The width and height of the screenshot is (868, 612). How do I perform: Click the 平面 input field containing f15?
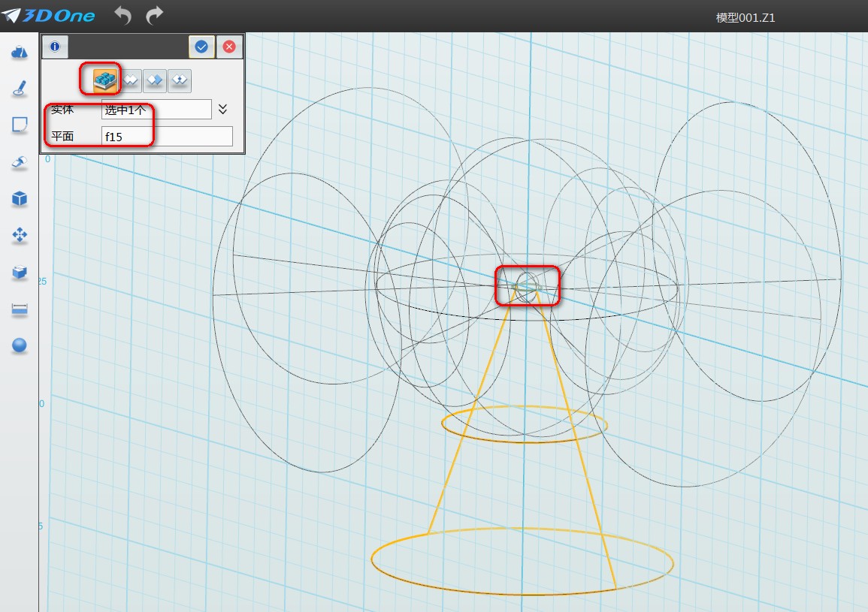click(x=166, y=137)
